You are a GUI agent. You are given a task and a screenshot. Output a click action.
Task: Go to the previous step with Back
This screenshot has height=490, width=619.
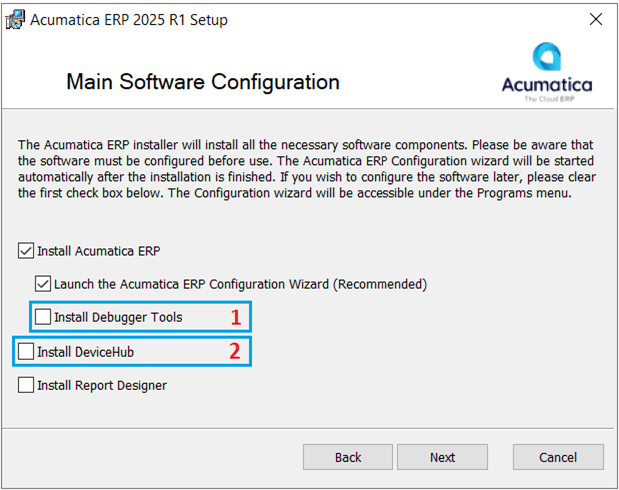(348, 457)
